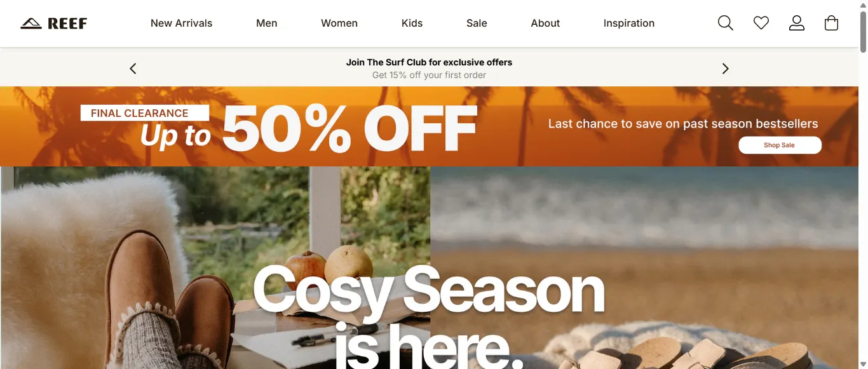Open the About menu item
The width and height of the screenshot is (868, 369).
point(545,23)
